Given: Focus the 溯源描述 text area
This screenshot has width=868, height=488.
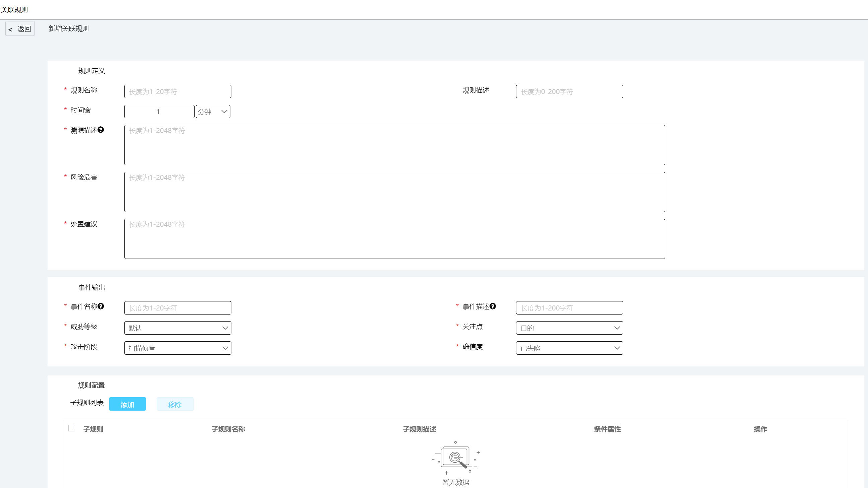Looking at the screenshot, I should click(x=394, y=145).
